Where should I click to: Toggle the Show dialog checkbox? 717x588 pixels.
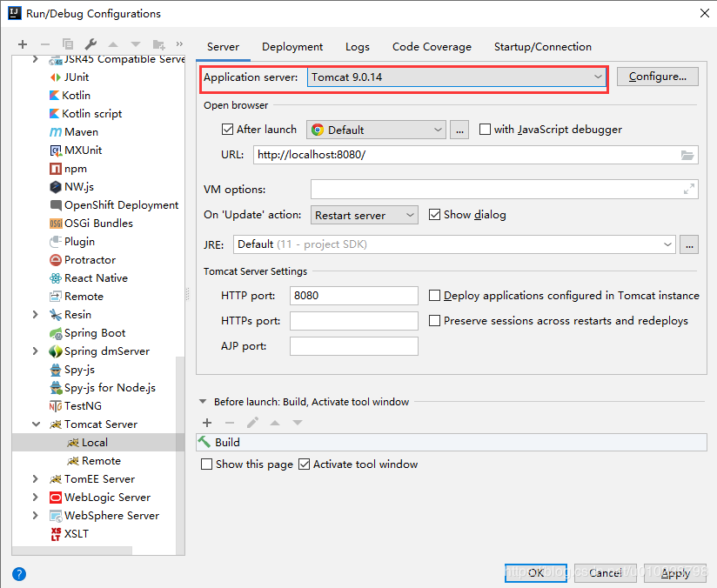coord(435,215)
